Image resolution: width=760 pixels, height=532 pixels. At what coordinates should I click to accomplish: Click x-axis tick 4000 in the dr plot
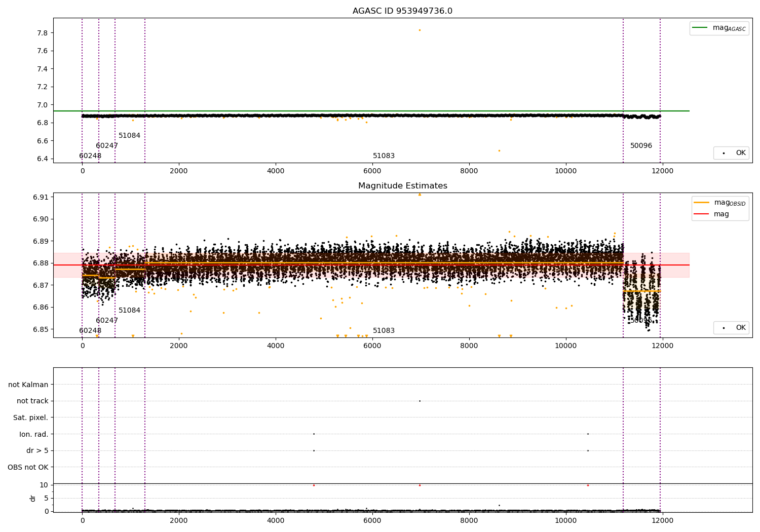click(x=276, y=521)
